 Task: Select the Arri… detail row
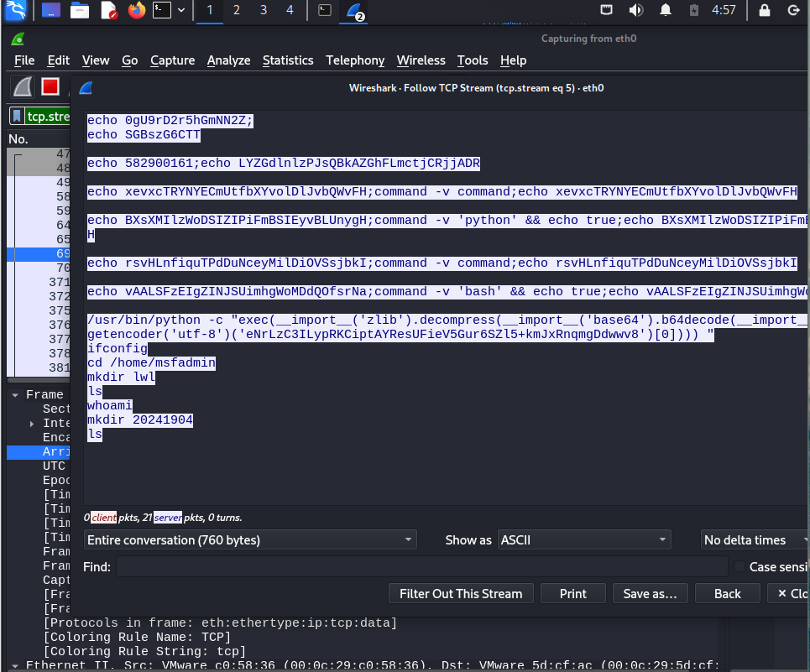click(39, 451)
